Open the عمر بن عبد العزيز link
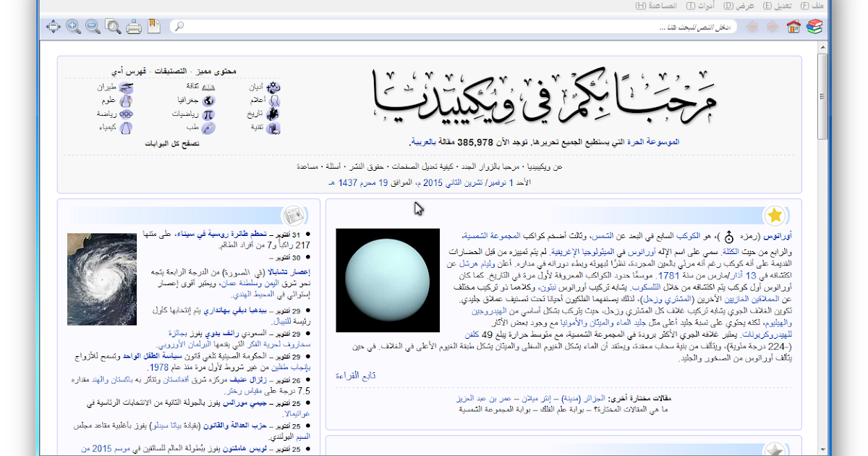Viewport: 868px width, 456px height. coord(485,398)
